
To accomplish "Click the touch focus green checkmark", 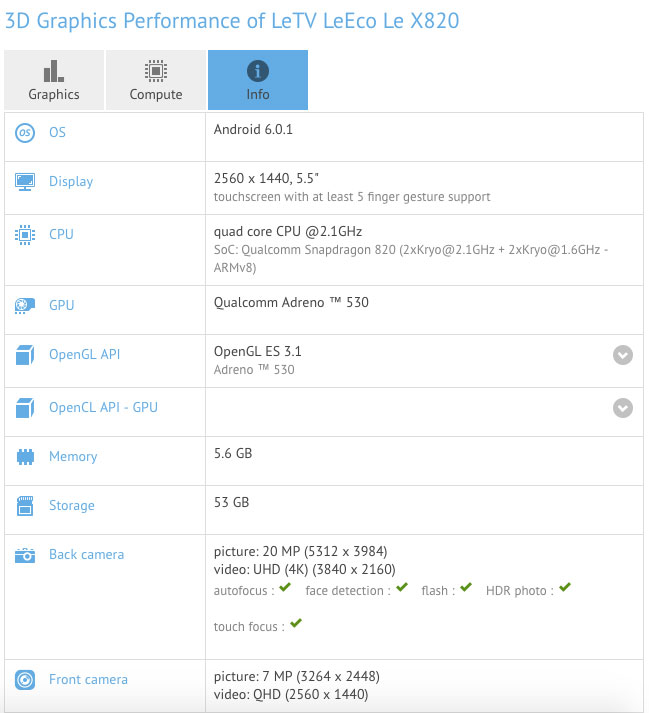I will [x=296, y=623].
